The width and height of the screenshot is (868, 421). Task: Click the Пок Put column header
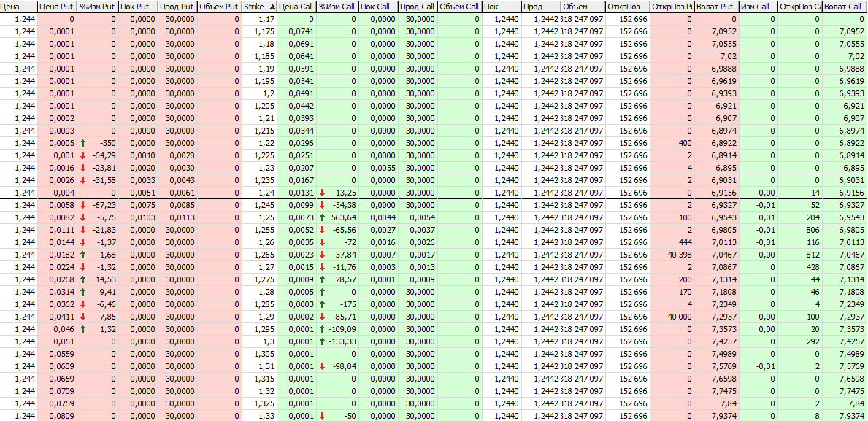tap(138, 7)
